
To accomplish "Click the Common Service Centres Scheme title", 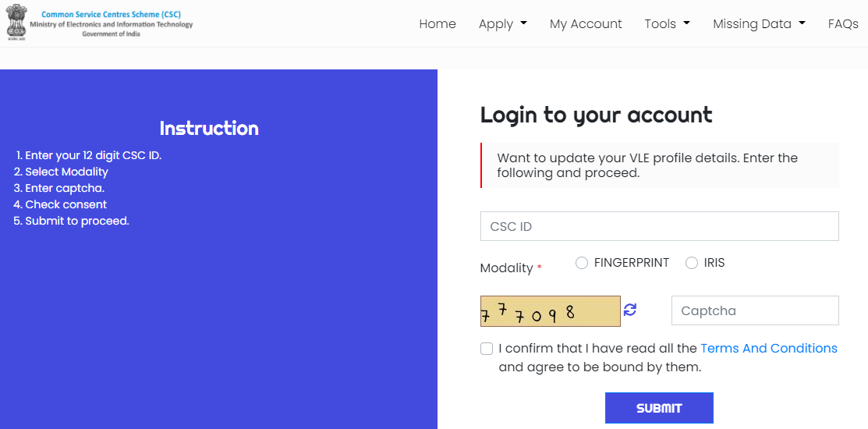I will pyautogui.click(x=111, y=15).
